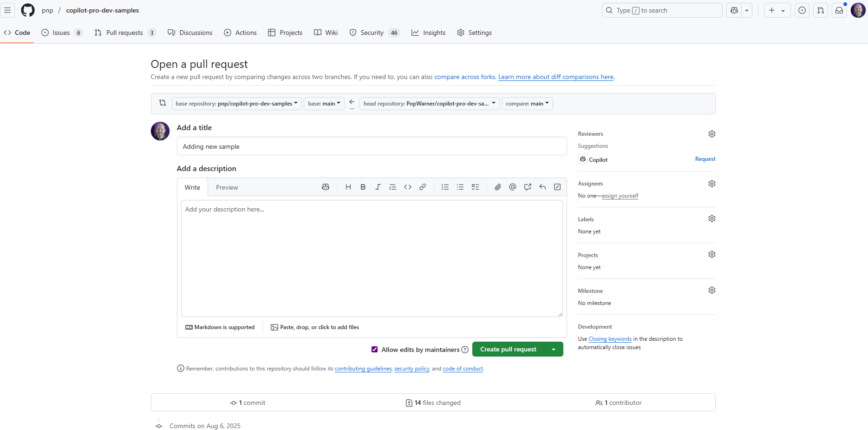This screenshot has width=868, height=430.
Task: Edit Milestone with the gear icon
Action: tap(712, 290)
